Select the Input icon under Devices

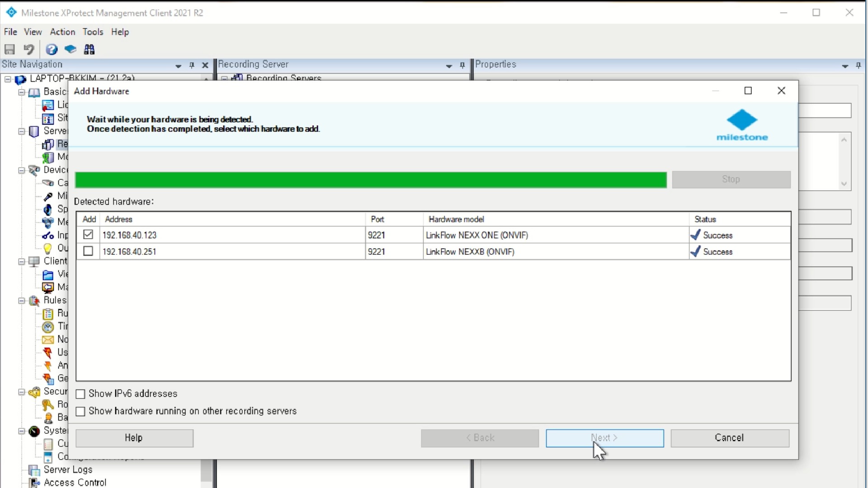(48, 235)
